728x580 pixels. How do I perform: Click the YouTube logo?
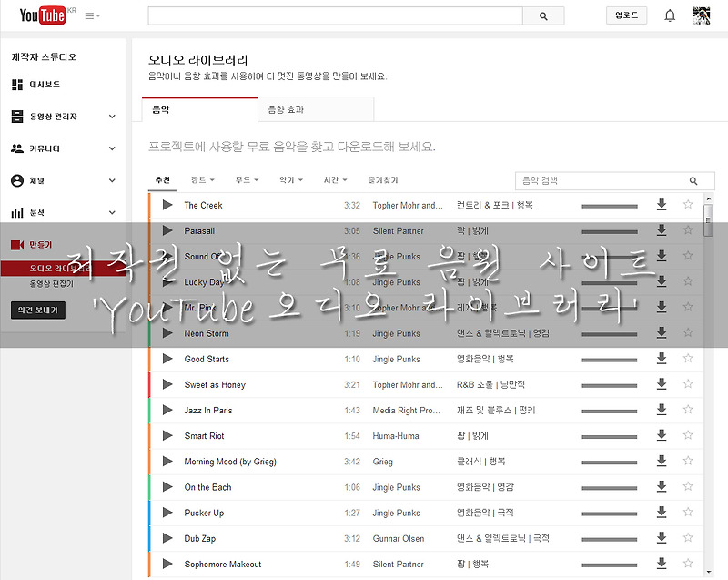pos(43,15)
